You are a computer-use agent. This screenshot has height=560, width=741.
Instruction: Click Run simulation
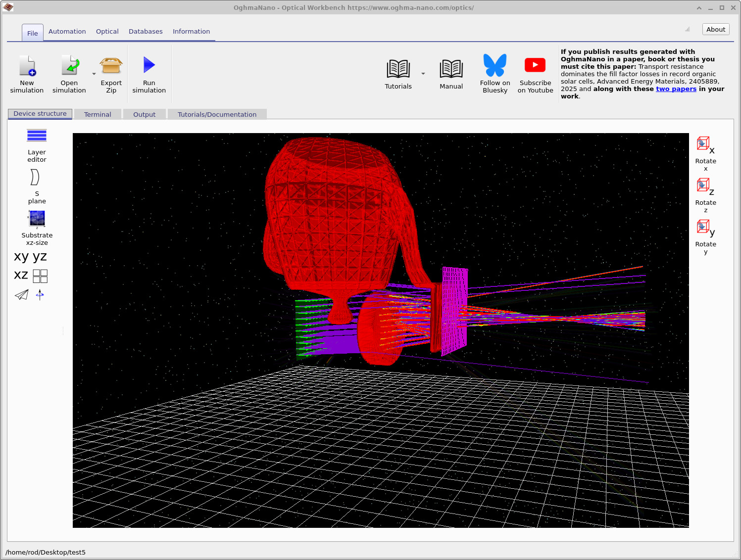coord(148,69)
